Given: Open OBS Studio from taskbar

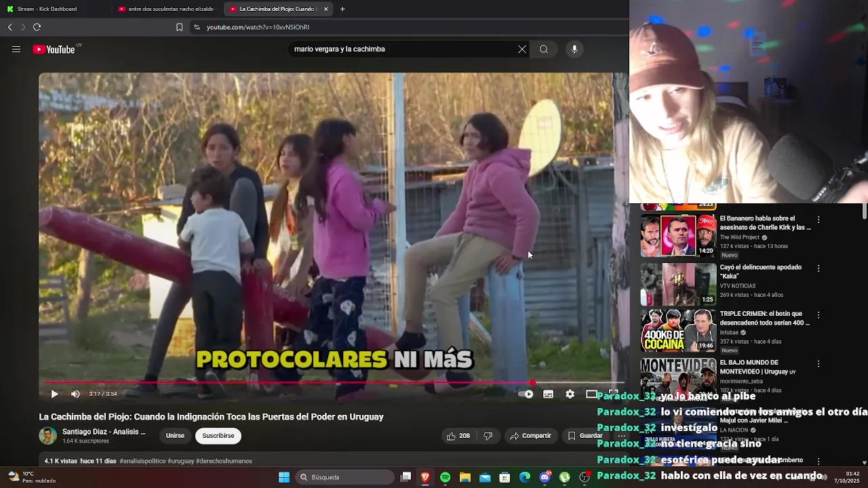Looking at the screenshot, I should pos(584,477).
